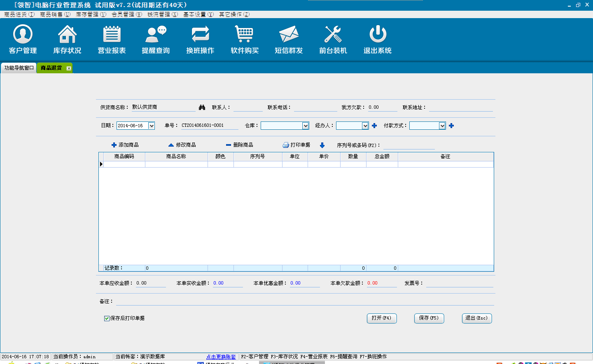This screenshot has width=593, height=364.
Task: Click the 备注 remarks input field
Action: (305, 301)
